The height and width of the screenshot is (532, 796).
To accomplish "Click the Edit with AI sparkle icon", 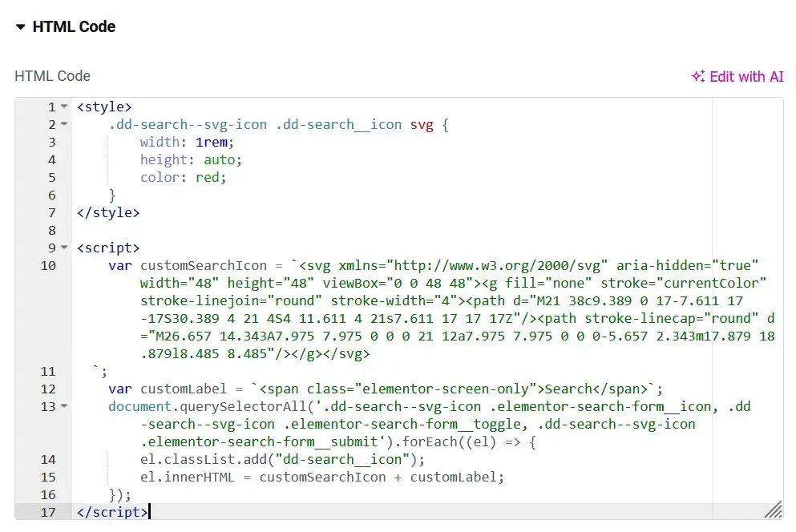I will coord(698,76).
